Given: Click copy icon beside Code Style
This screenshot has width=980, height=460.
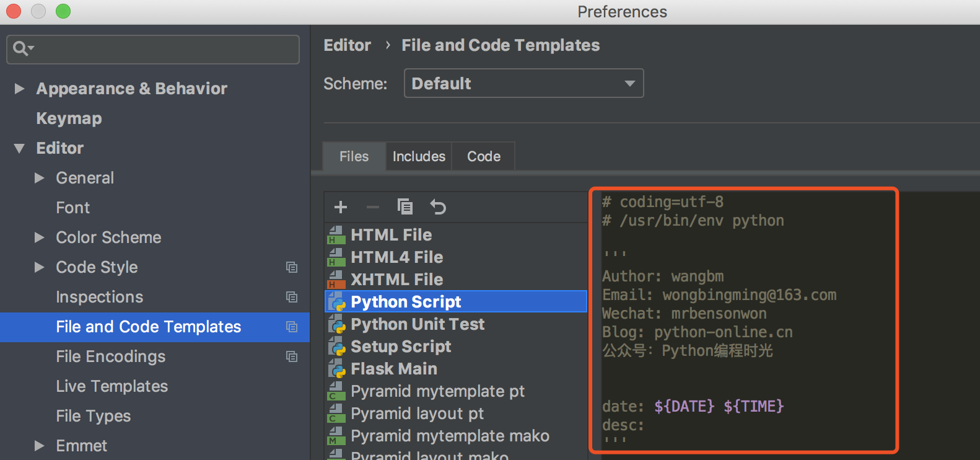Looking at the screenshot, I should point(292,267).
